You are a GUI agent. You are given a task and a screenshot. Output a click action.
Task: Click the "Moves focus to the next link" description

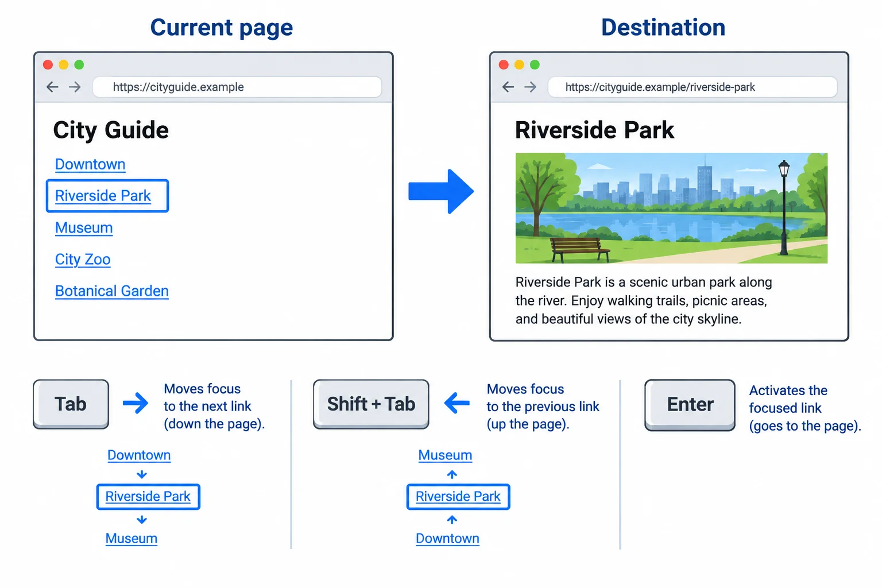click(x=214, y=406)
